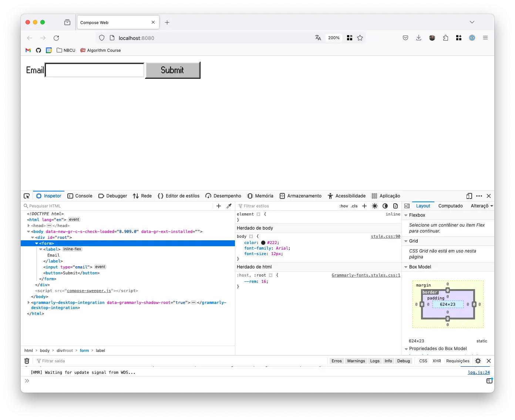Pick a color with the eyedropper icon
Screen dimensions: 515x420
[x=229, y=206]
